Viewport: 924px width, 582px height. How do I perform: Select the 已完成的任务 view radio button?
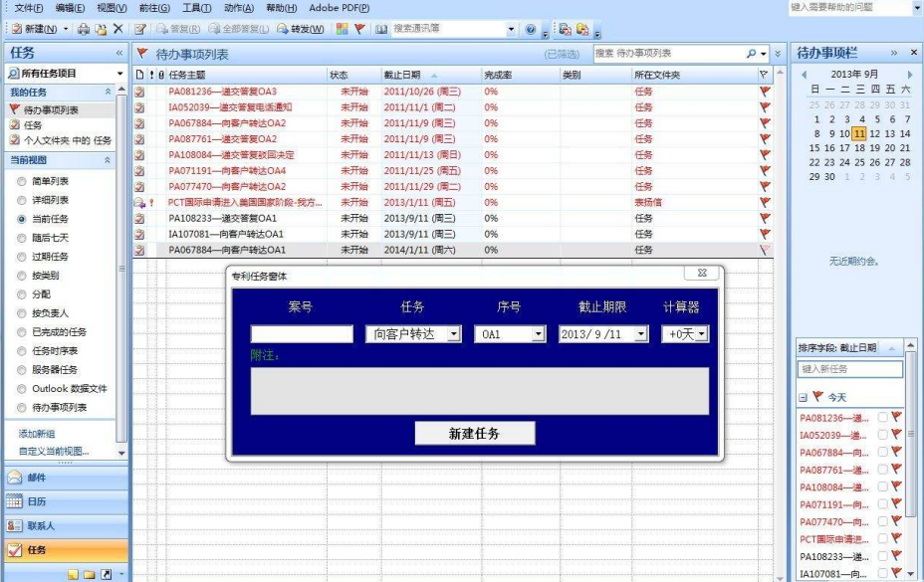pos(22,332)
